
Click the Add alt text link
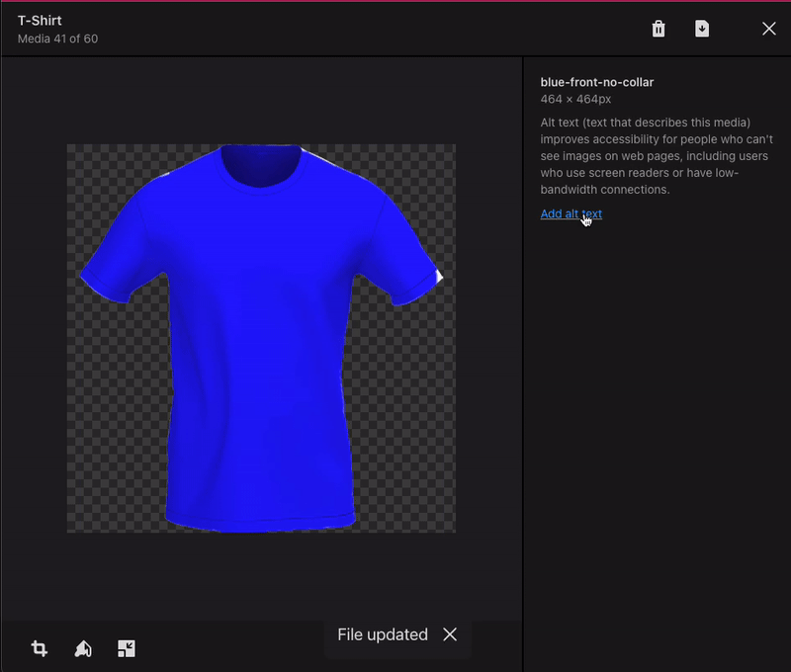(571, 213)
